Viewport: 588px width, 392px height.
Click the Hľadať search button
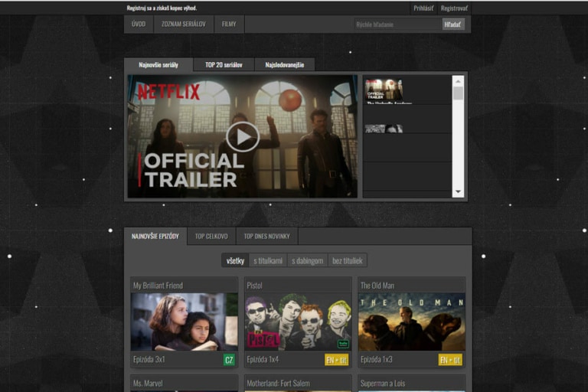[453, 24]
